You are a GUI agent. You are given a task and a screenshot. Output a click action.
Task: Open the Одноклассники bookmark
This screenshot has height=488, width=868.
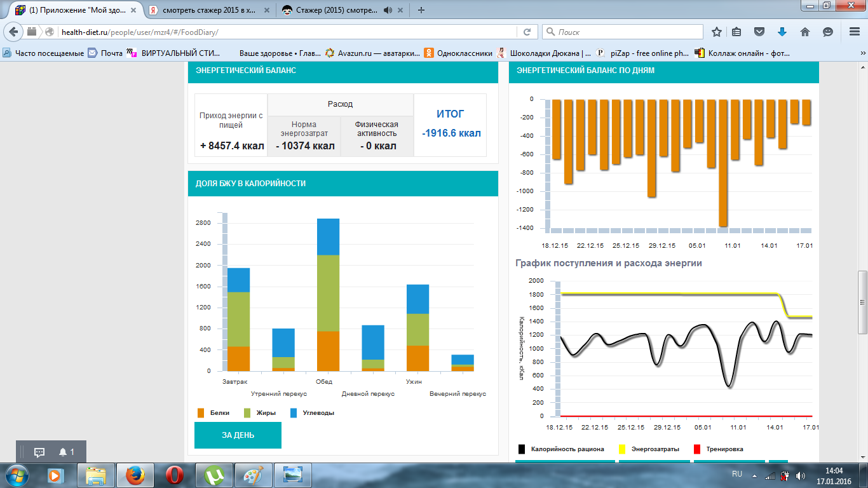click(458, 53)
